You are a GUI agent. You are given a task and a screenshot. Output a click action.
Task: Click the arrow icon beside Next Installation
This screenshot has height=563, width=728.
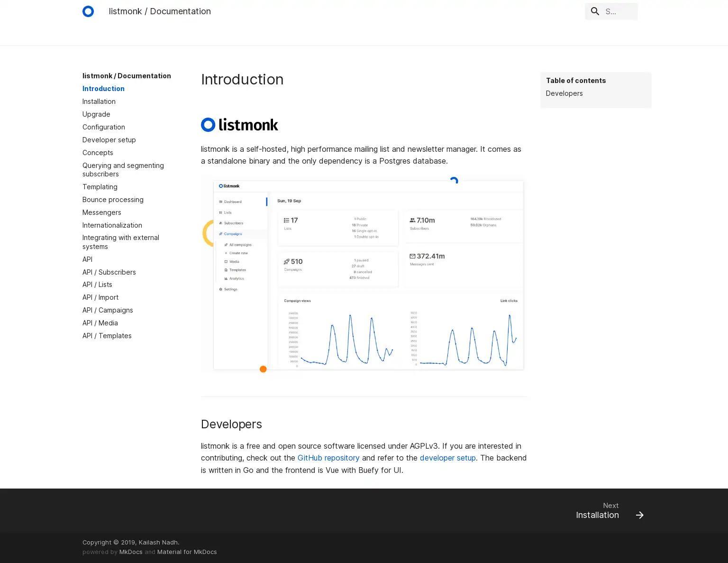[x=640, y=515]
